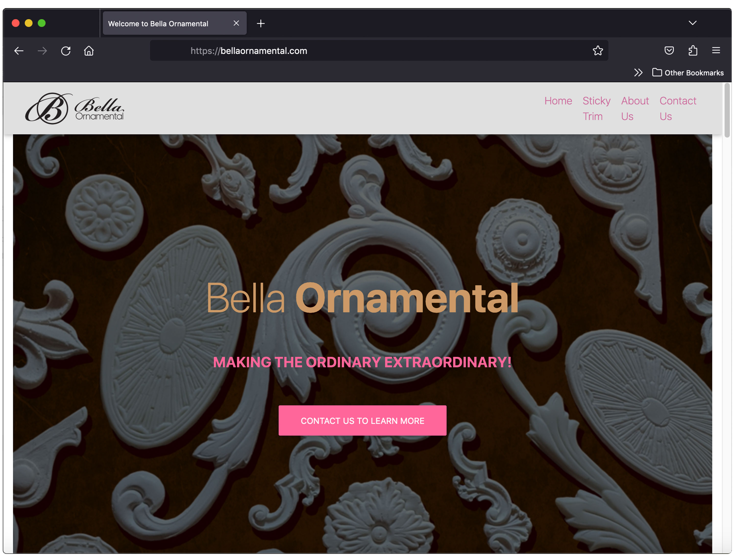Close the Bella Ornamental tab
The height and width of the screenshot is (560, 735).
coord(236,23)
